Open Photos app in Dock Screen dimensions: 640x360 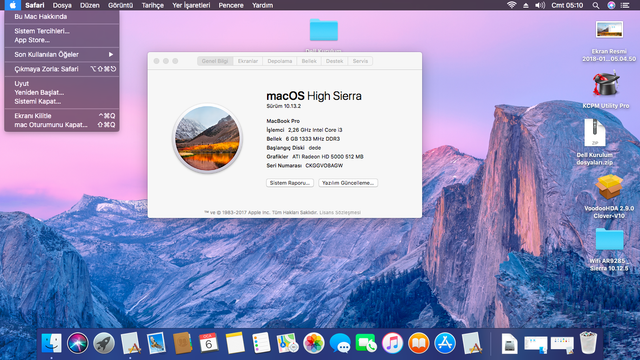pos(313,343)
